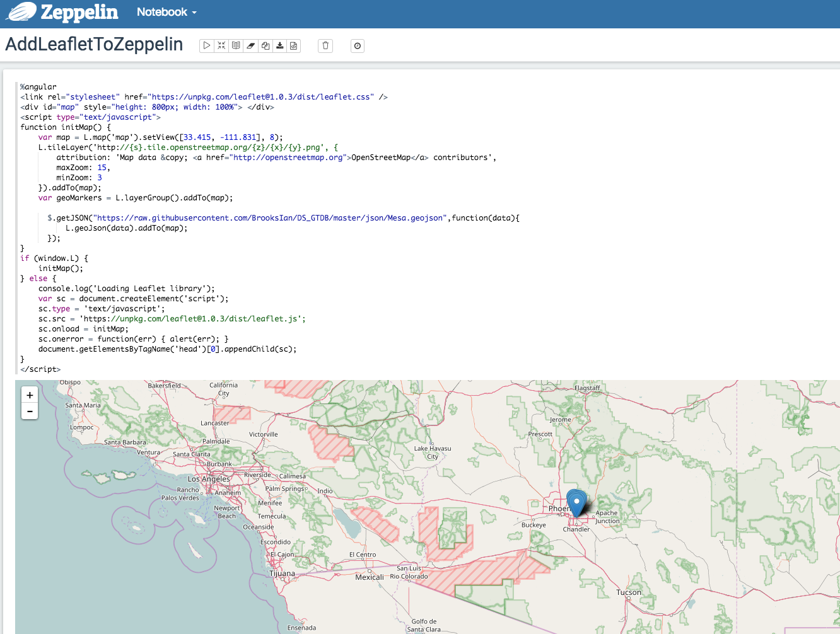840x634 pixels.
Task: Zoom in on the map
Action: (x=30, y=395)
